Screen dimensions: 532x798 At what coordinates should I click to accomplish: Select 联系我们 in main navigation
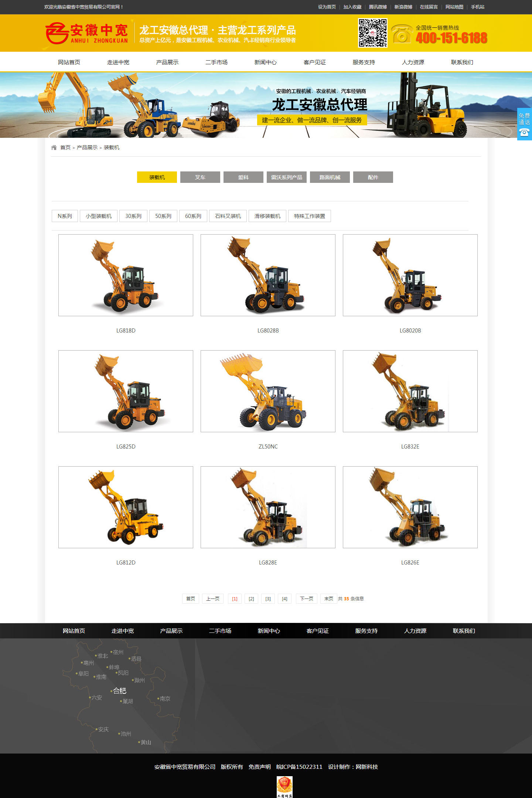(x=462, y=62)
